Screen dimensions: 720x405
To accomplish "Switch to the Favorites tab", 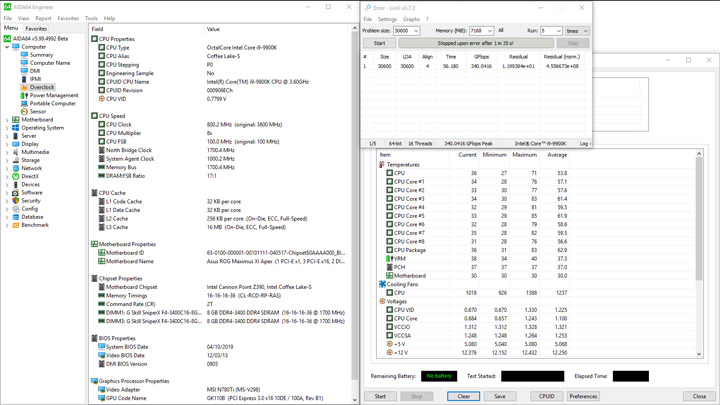I will pyautogui.click(x=36, y=29).
